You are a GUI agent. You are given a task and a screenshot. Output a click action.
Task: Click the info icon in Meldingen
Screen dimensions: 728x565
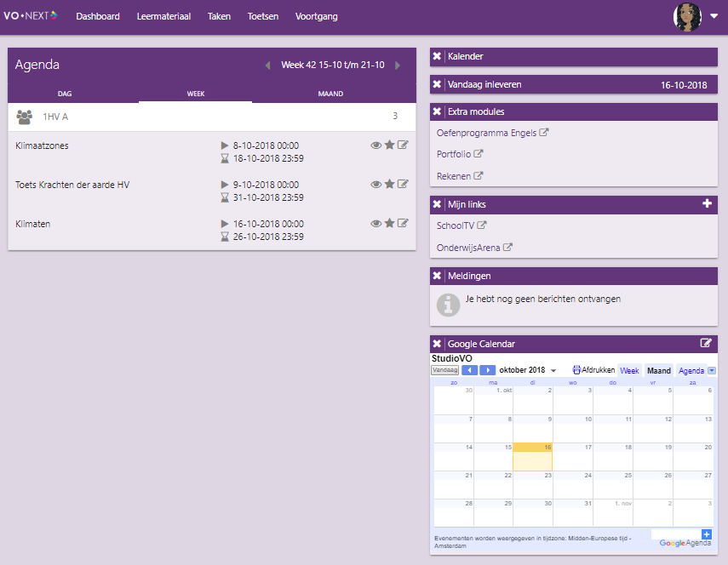pyautogui.click(x=448, y=305)
